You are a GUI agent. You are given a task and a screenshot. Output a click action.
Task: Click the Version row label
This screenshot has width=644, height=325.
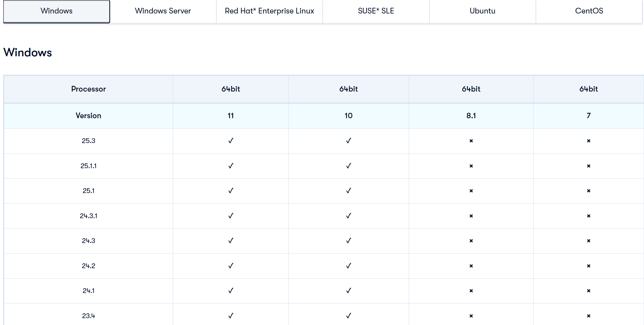[88, 116]
